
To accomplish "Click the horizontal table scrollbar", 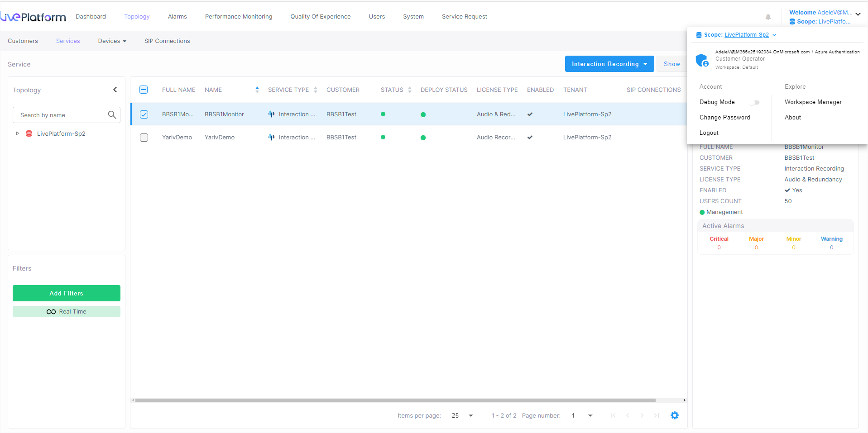I will 395,400.
